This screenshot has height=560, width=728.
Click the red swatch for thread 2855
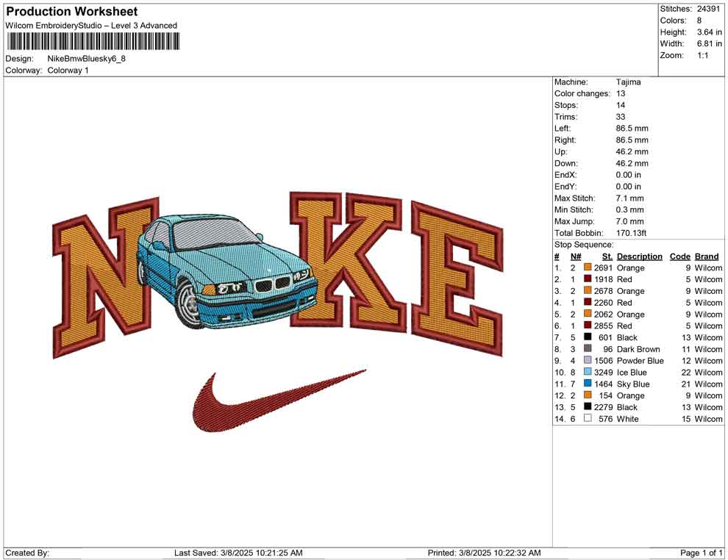click(588, 326)
